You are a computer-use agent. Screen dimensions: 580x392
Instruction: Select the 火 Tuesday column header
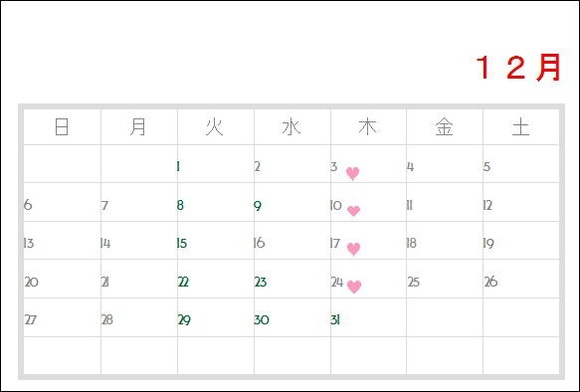(215, 126)
